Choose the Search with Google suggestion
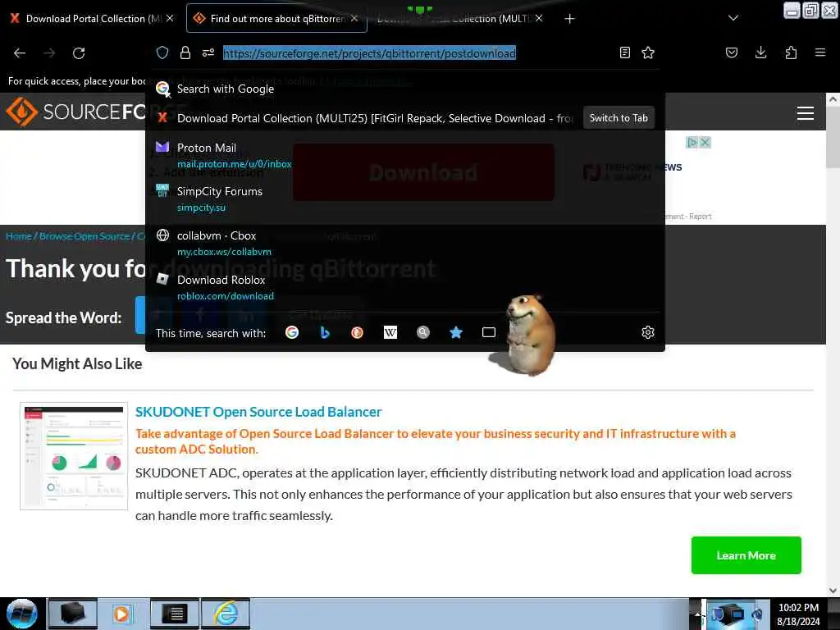The height and width of the screenshot is (630, 840). coord(404,89)
